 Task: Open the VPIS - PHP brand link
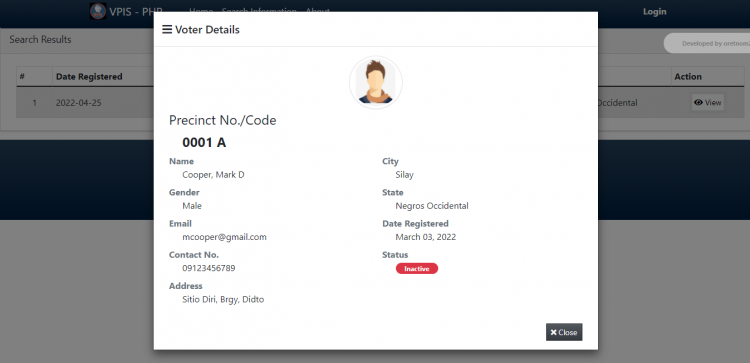coord(127,11)
